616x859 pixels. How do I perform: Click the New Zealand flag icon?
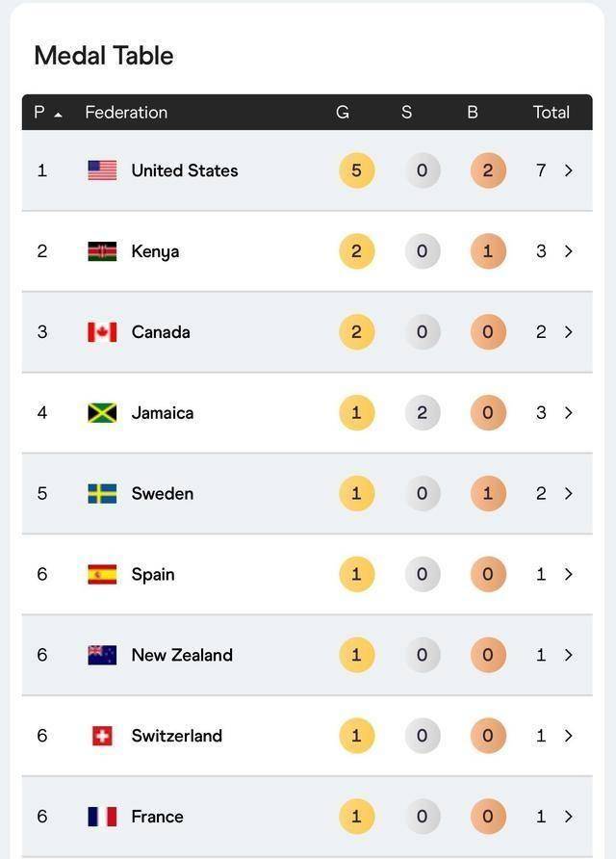point(102,656)
